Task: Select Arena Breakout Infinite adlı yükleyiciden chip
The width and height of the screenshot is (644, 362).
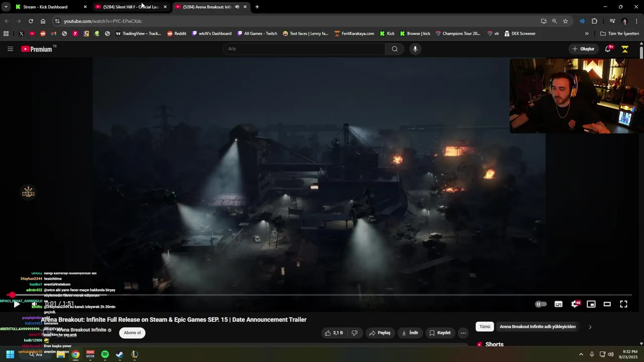Action: pos(537,327)
